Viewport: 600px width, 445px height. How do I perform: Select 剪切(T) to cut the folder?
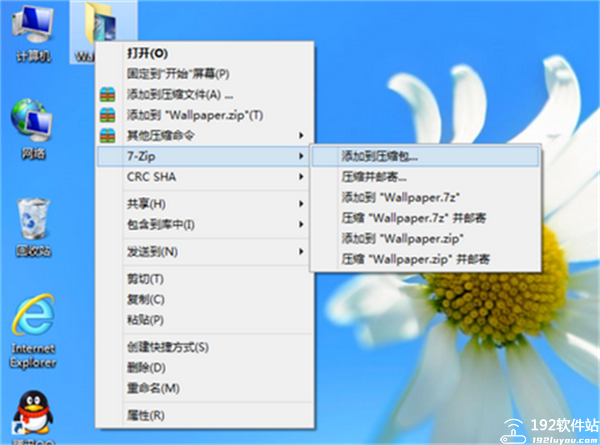click(205, 279)
